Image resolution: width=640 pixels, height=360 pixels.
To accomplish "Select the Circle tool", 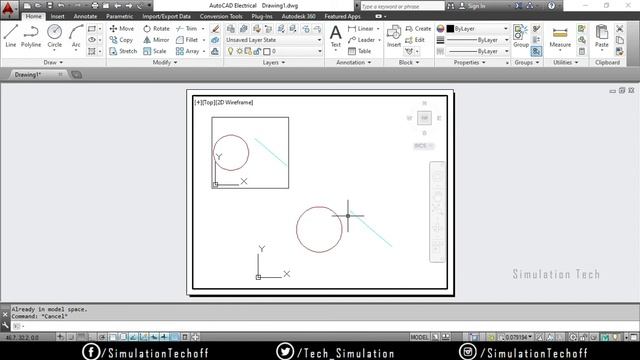I will pyautogui.click(x=54, y=36).
